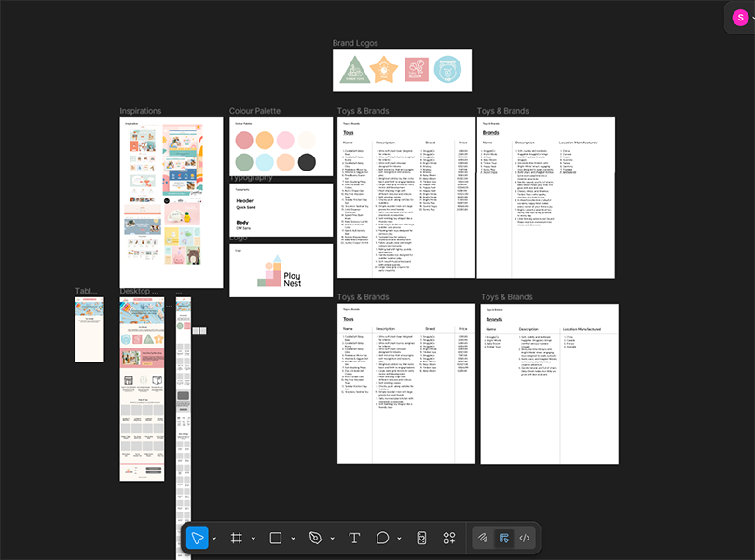
Task: Expand the Move tool dropdown arrow
Action: [214, 539]
